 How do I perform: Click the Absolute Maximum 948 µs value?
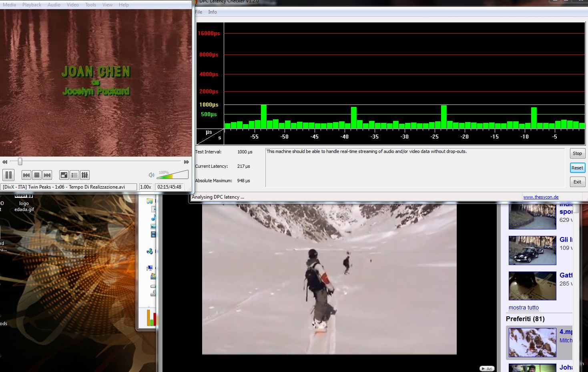click(x=243, y=181)
